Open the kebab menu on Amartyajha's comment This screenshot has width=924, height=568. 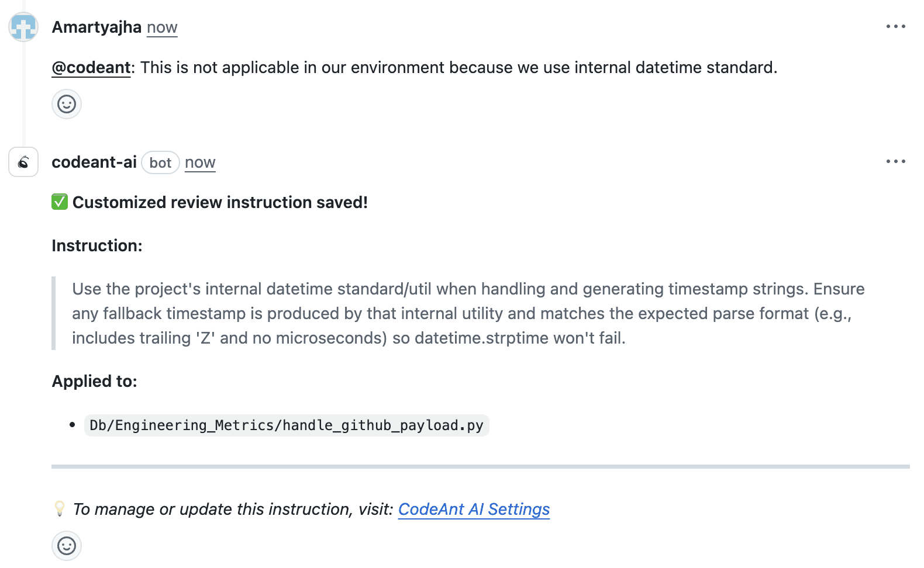point(895,26)
